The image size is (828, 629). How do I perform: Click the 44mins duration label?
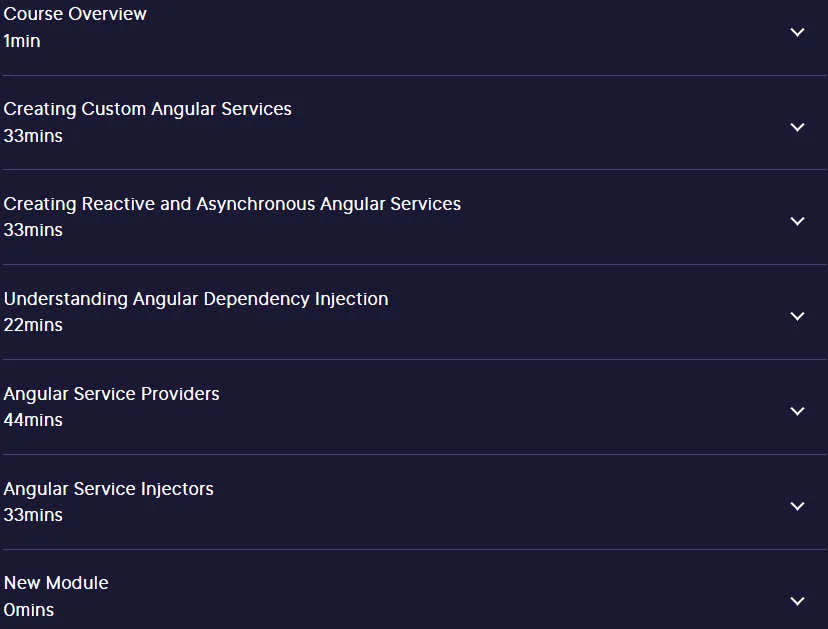33,420
